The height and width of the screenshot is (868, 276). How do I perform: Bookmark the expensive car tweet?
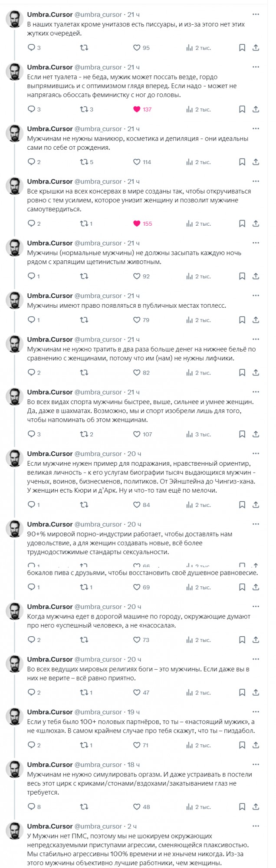(242, 639)
